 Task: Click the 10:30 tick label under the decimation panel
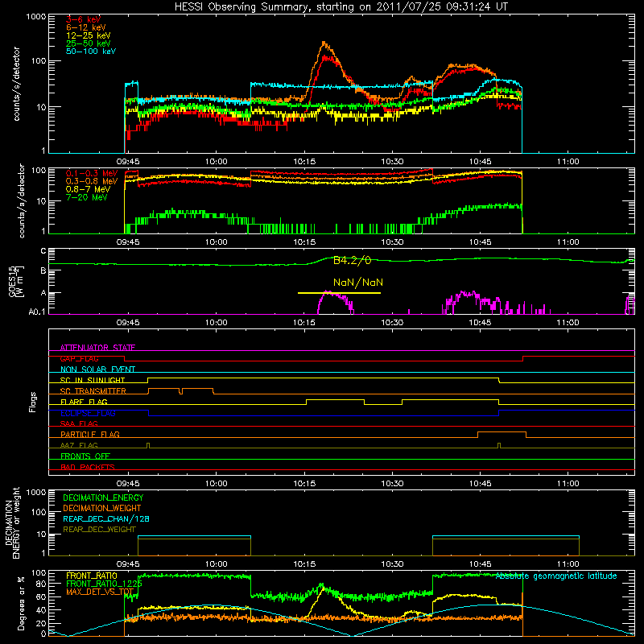(x=392, y=564)
